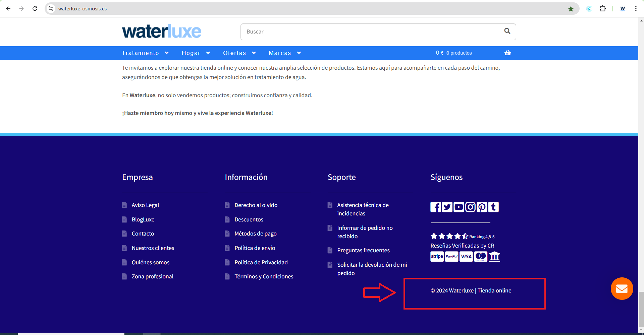
Task: Expand the Ofertas menu arrow
Action: click(254, 53)
